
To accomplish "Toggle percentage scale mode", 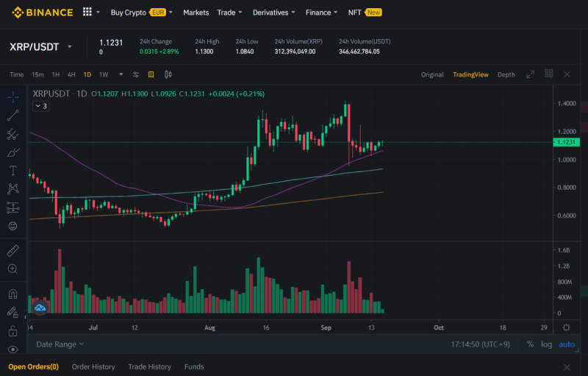I will click(x=530, y=344).
